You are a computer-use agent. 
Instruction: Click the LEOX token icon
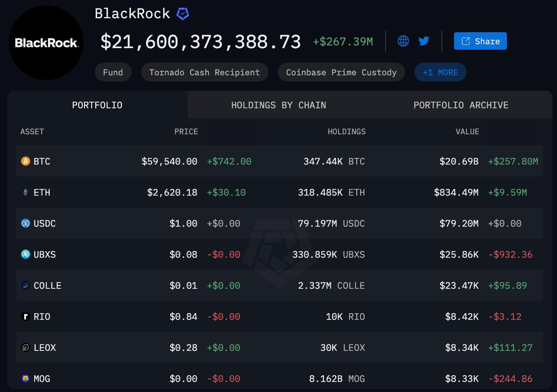click(26, 347)
